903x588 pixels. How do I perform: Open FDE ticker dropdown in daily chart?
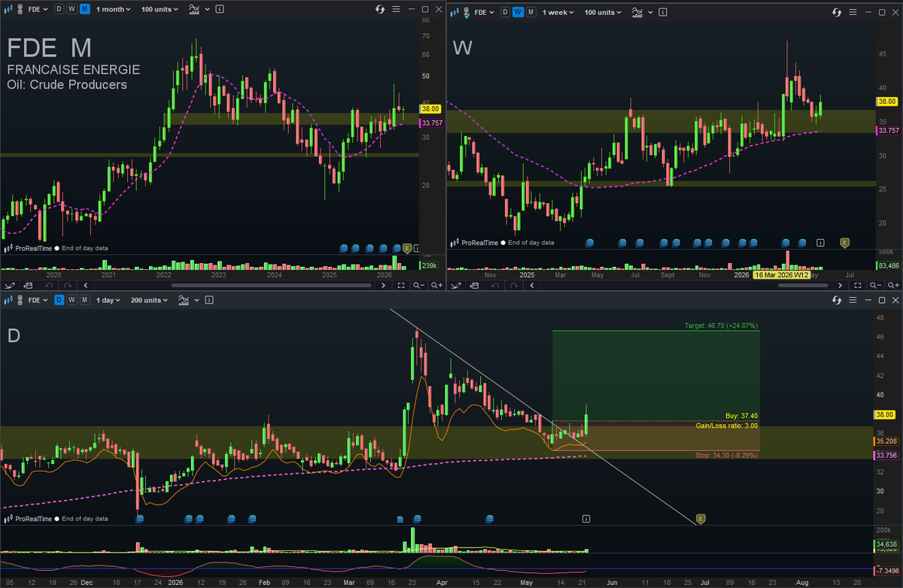[x=38, y=299]
